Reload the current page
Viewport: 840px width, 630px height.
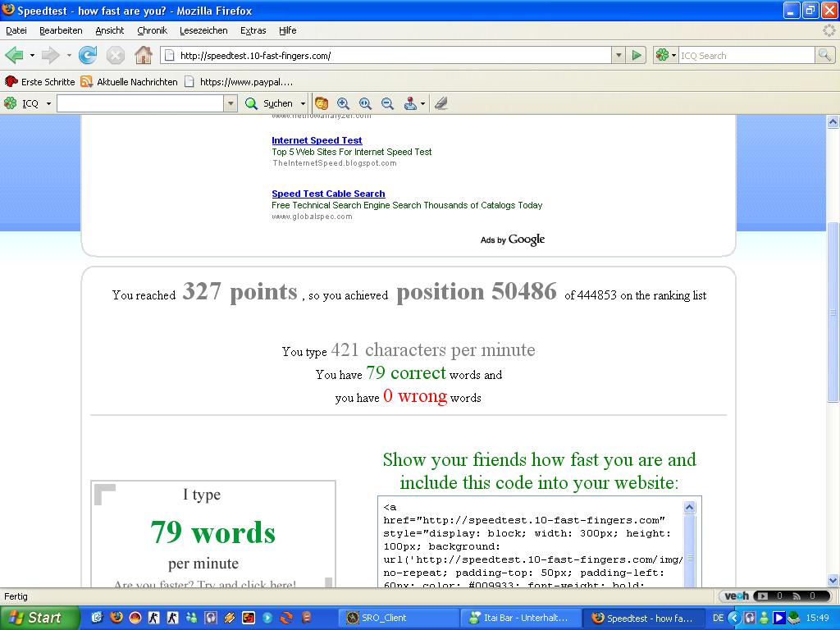click(88, 56)
